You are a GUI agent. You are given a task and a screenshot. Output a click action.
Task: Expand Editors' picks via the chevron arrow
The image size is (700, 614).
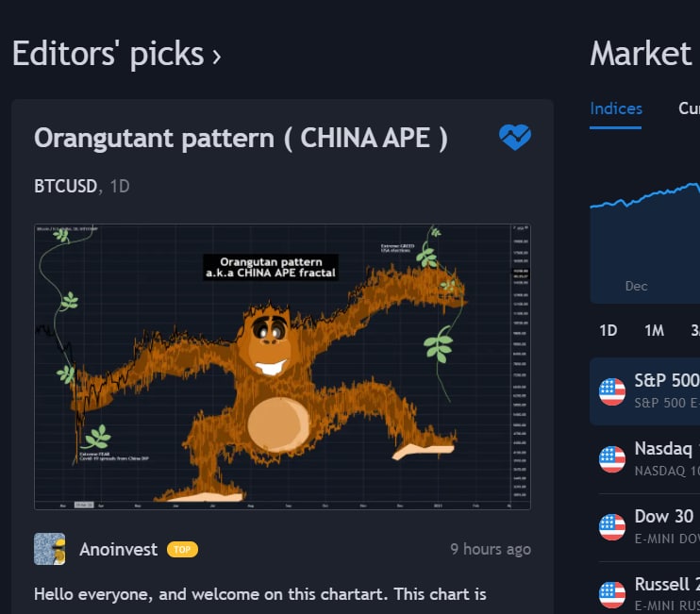pos(217,57)
